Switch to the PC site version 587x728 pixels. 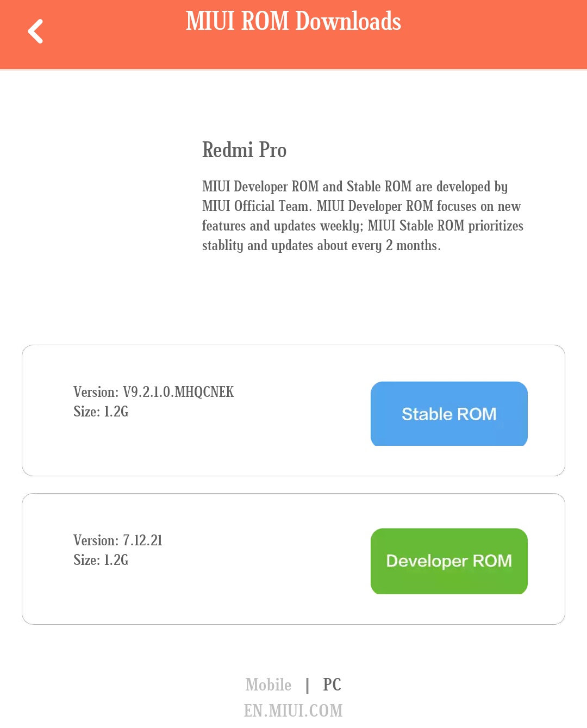click(332, 685)
